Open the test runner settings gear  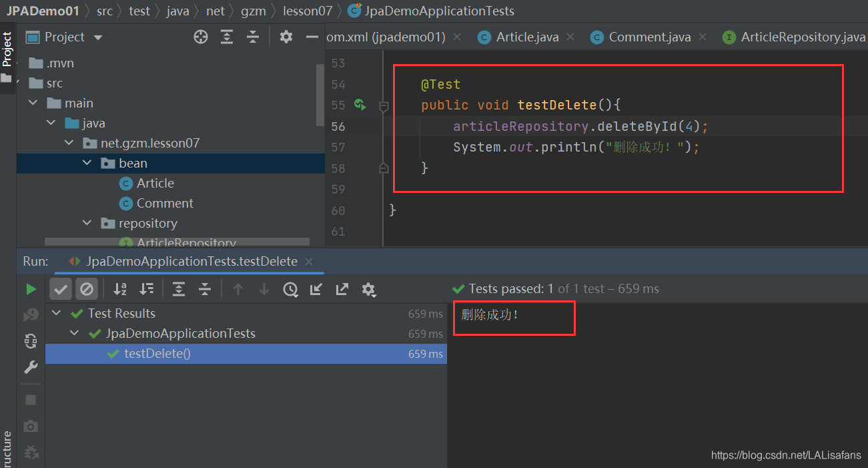point(368,289)
